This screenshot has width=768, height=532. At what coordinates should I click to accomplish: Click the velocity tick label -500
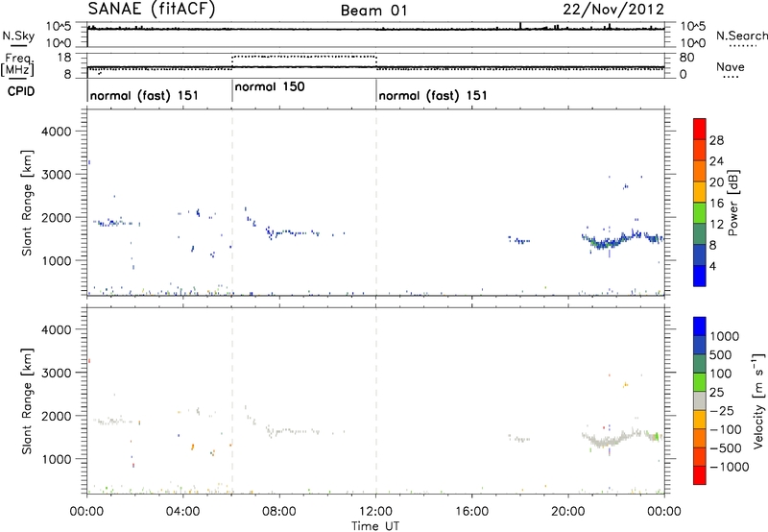click(x=726, y=448)
